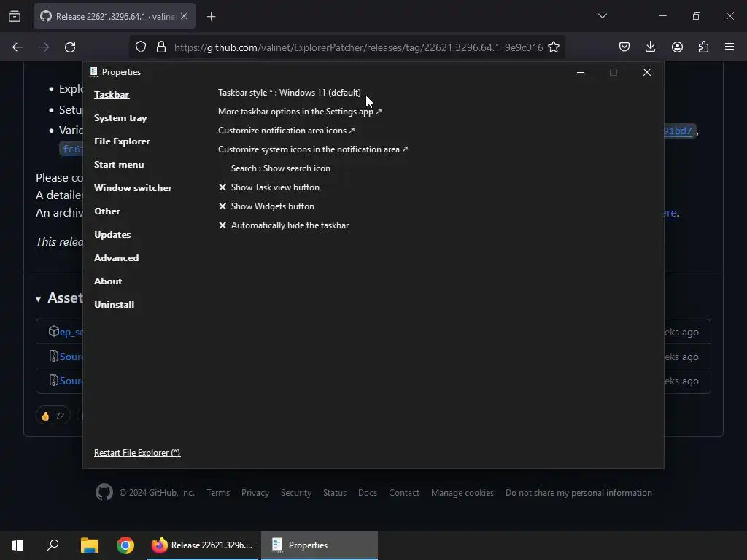
Task: Open the Windows Start button
Action: pos(18,545)
